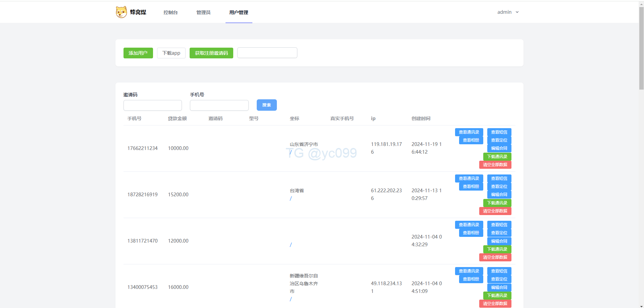Click 查看通讯录 in the 10000.00 loan row
The width and height of the screenshot is (644, 308).
point(469,132)
